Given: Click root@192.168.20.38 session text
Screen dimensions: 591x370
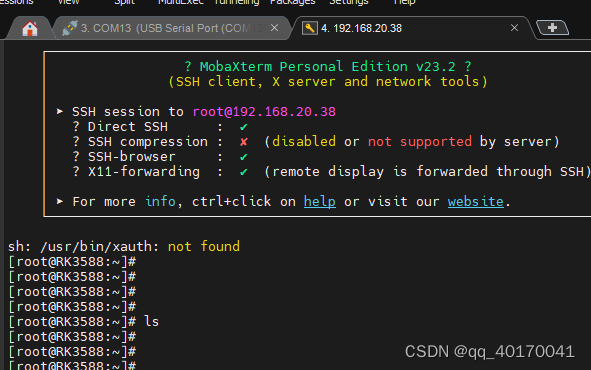Looking at the screenshot, I should pos(264,112).
